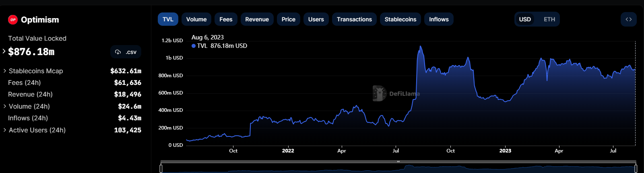Download the .csv data file
The height and width of the screenshot is (173, 644).
[x=126, y=52]
